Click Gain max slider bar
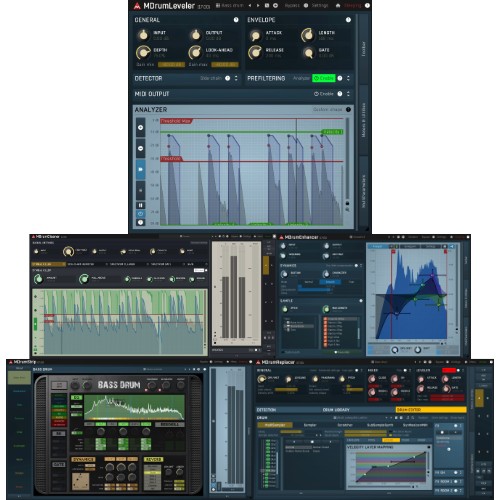The image size is (500, 500). (225, 65)
